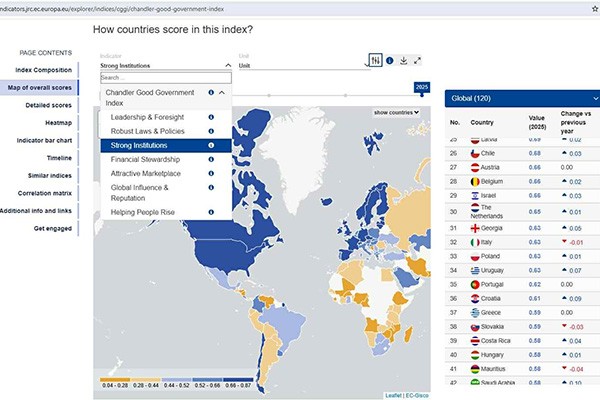
Task: Expand map to fullscreen
Action: (417, 60)
